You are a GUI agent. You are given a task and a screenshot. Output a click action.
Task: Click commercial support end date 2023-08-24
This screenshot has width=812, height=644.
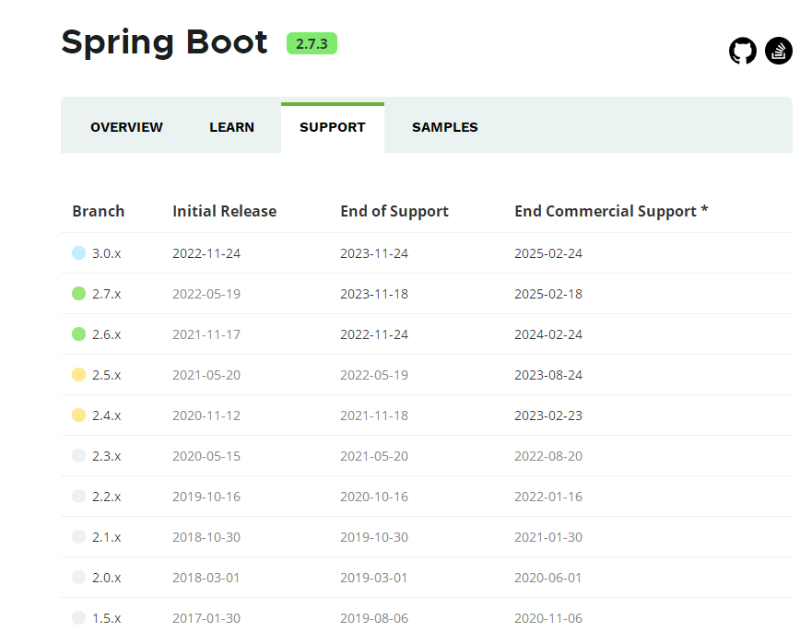click(x=548, y=375)
